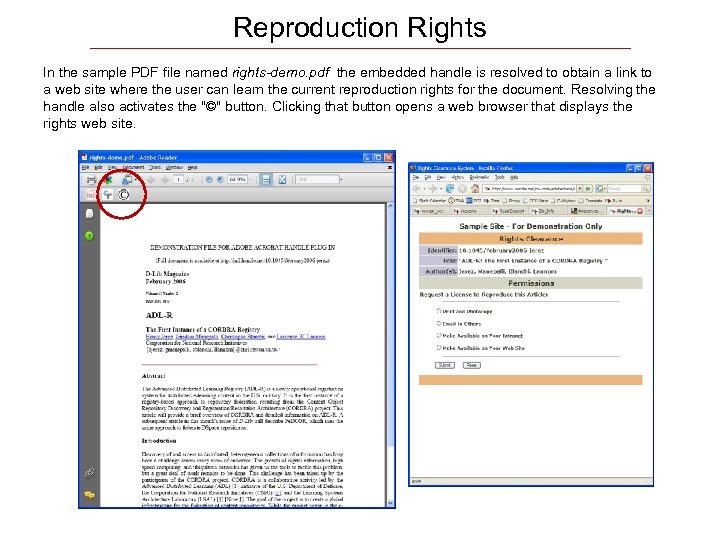
Task: Open History menu in Firefox
Action: (x=457, y=177)
